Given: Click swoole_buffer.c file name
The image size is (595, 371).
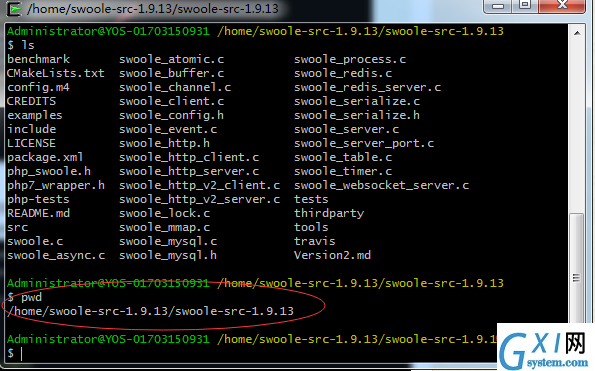Looking at the screenshot, I should pyautogui.click(x=172, y=73).
